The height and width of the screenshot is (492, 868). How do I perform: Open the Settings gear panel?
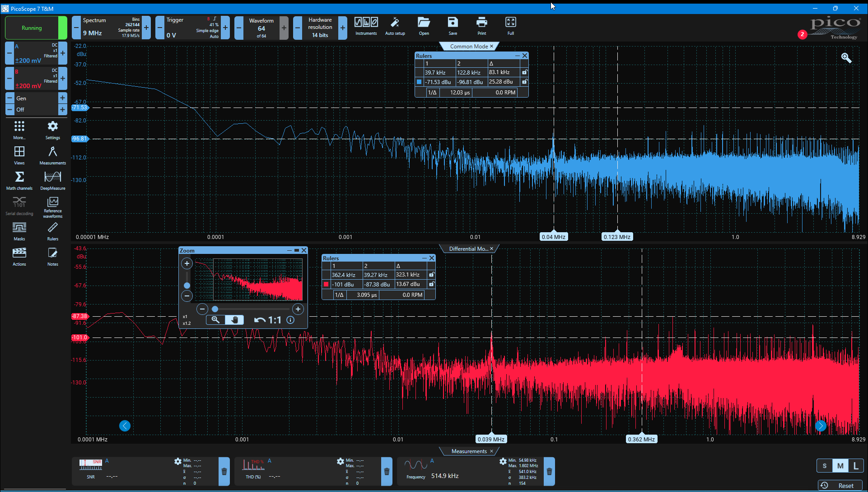(x=53, y=130)
